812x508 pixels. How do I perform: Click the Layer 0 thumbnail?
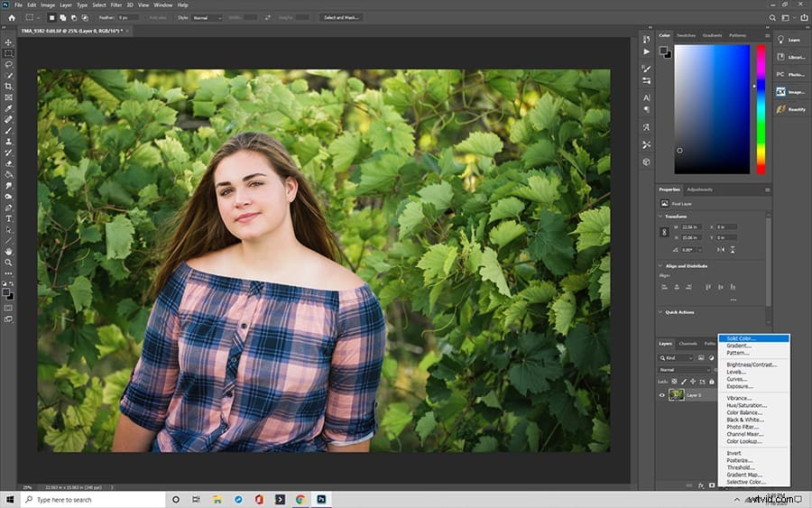coord(677,395)
